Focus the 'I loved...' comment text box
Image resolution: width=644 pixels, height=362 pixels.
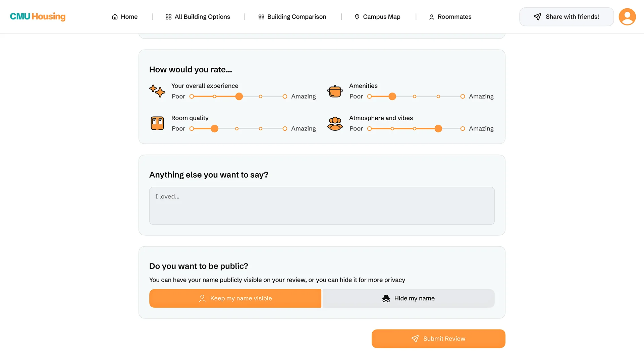click(322, 205)
